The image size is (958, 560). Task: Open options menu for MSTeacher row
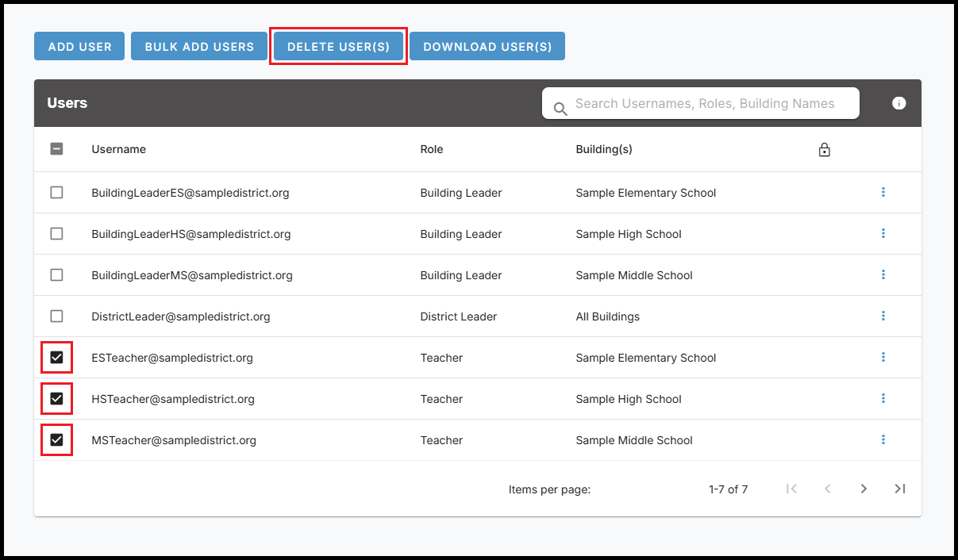(x=883, y=439)
